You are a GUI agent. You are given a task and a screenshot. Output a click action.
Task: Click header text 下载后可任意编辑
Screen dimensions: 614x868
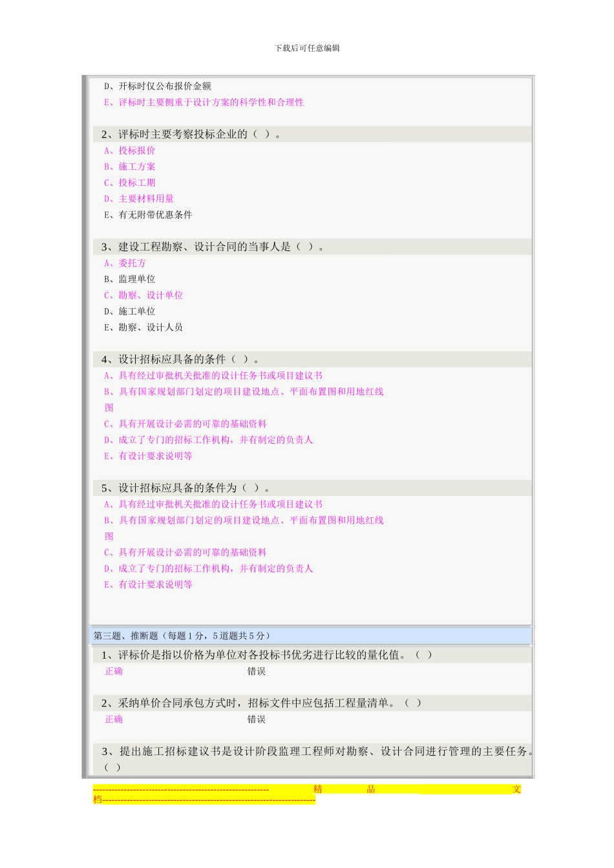[307, 48]
